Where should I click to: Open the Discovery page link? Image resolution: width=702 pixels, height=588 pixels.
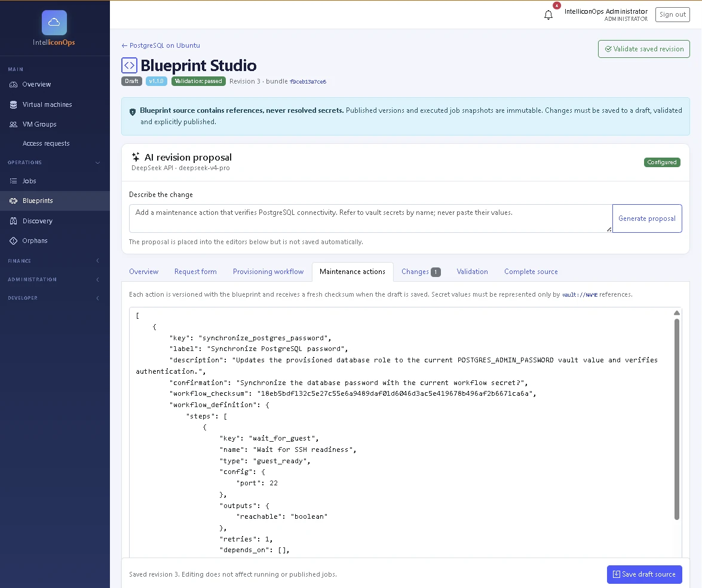(x=38, y=221)
